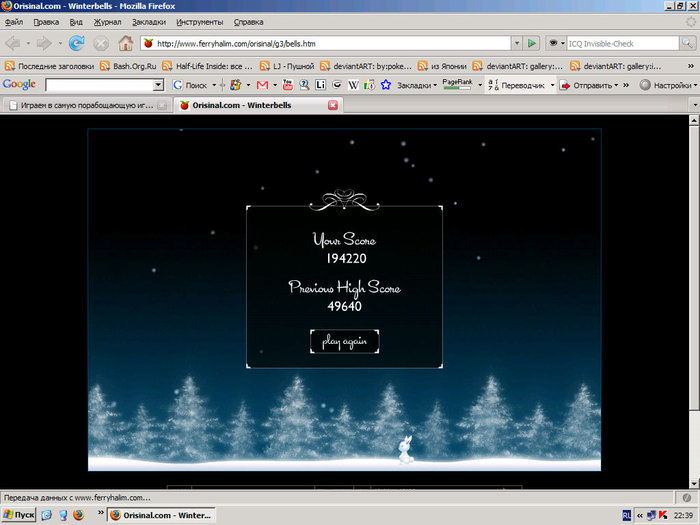This screenshot has width=700, height=525.
Task: Click the score value 194220
Action: [346, 258]
